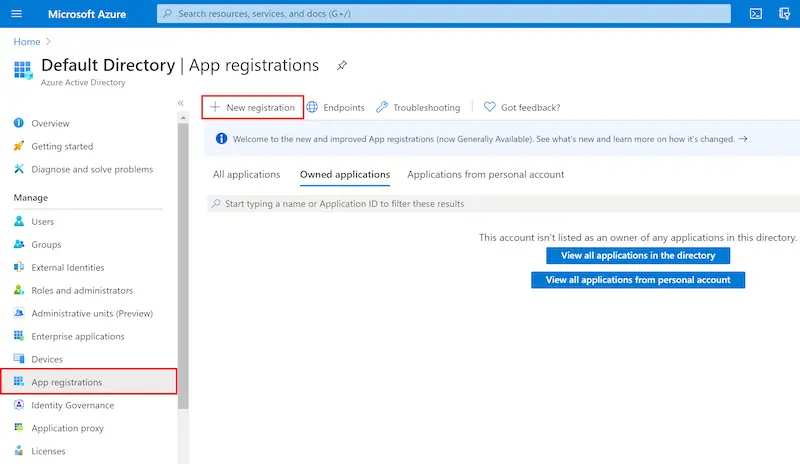
Task: Click View all applications in the directory
Action: (638, 255)
